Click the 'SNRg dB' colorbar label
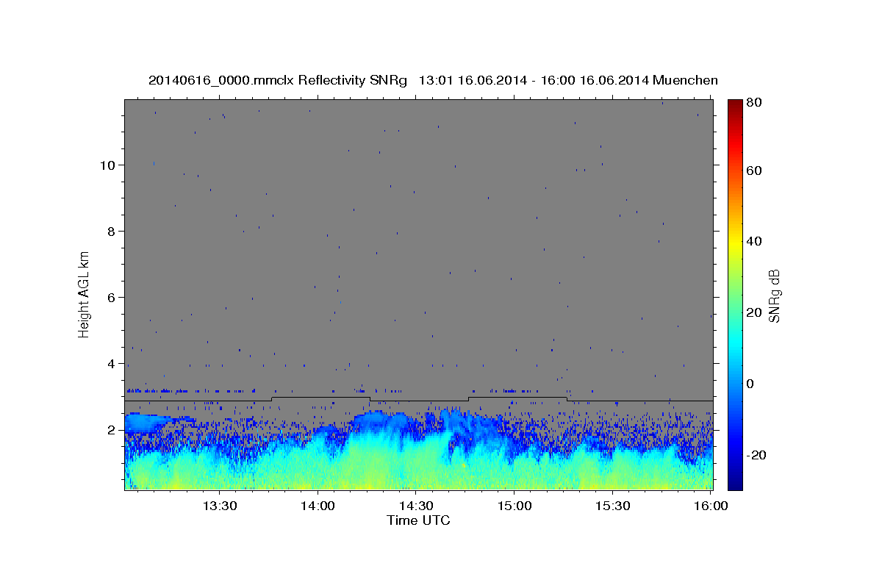882x588 pixels. click(x=774, y=295)
